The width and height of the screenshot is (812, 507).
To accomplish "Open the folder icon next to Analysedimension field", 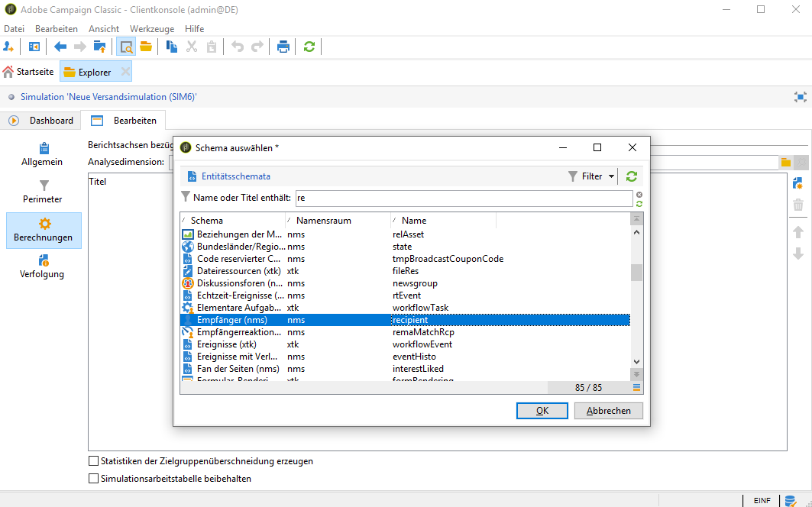I will point(785,163).
